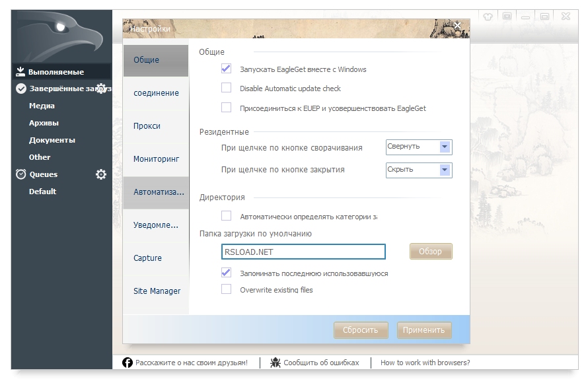Click the RSLOAD.NET download folder field
588x387 pixels.
[303, 252]
